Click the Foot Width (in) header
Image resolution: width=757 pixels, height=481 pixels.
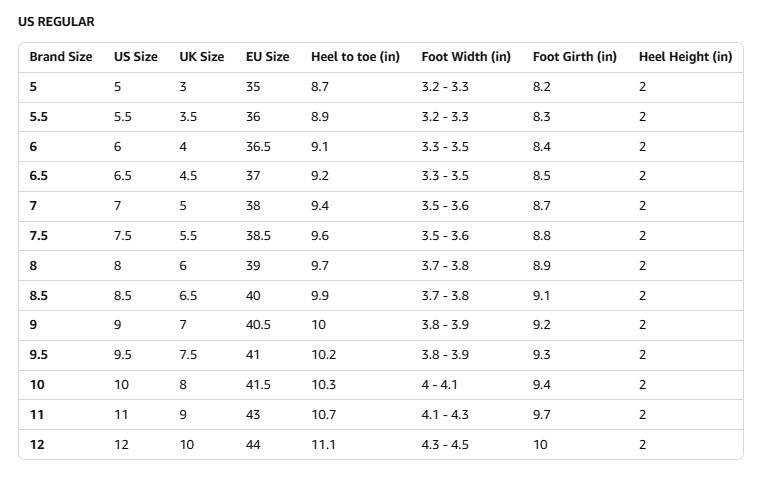click(x=466, y=57)
